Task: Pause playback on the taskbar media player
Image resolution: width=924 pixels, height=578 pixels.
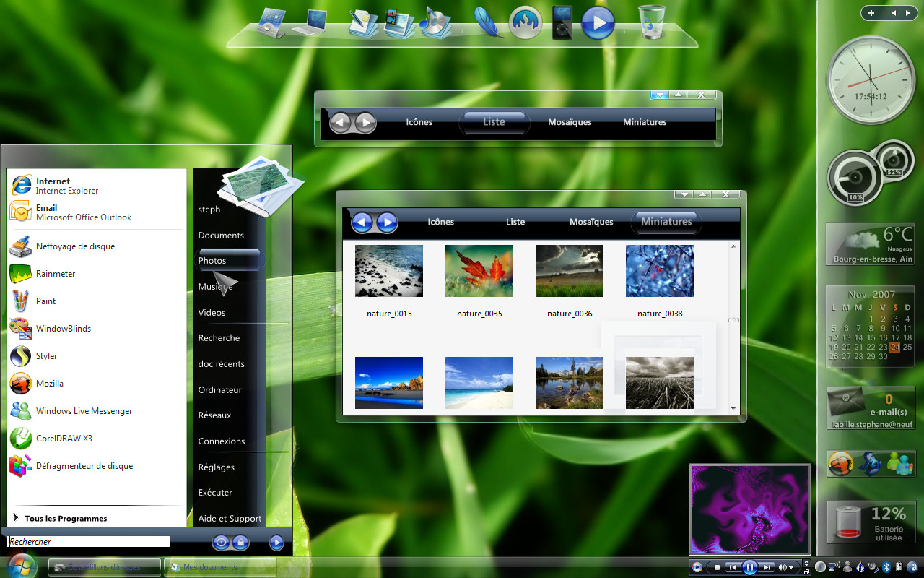Action: click(x=749, y=567)
